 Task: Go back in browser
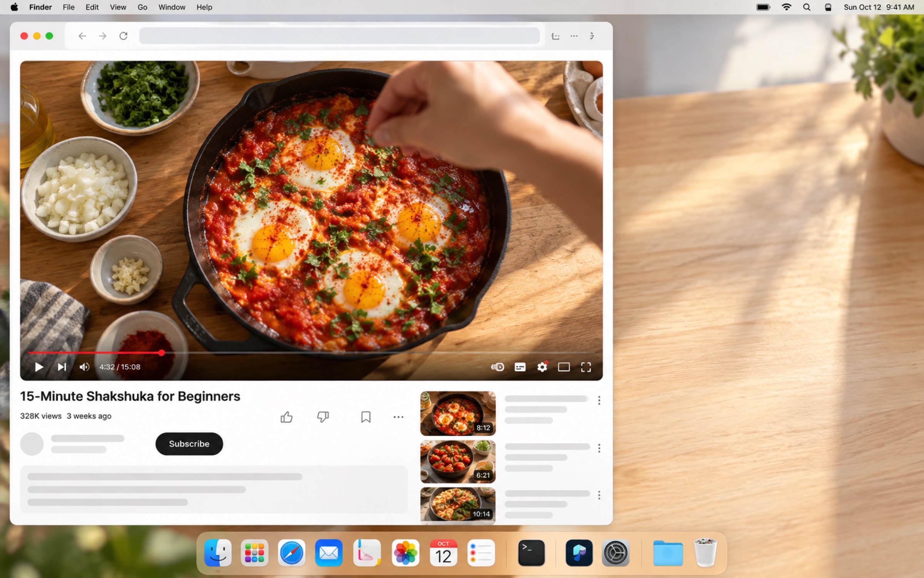pyautogui.click(x=82, y=36)
